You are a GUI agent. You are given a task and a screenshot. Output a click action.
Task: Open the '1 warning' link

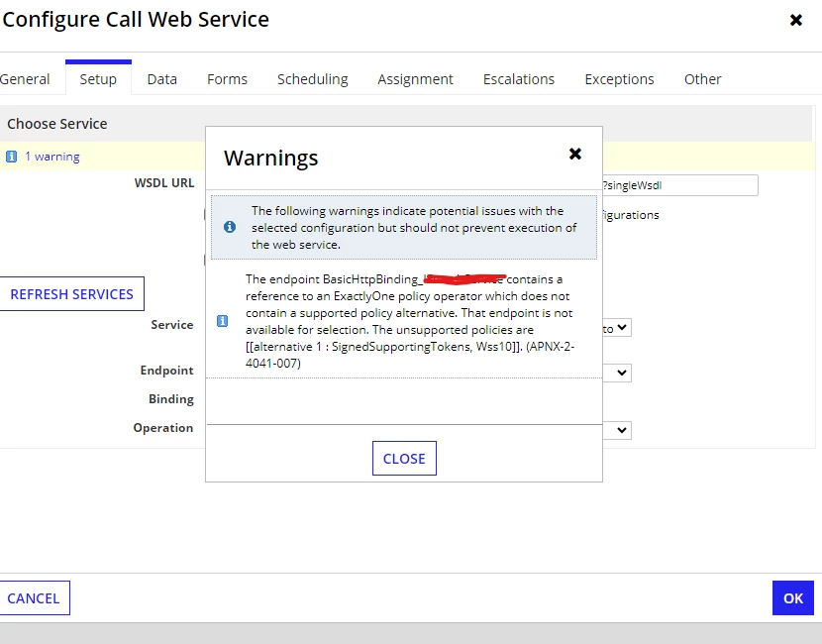coord(51,157)
